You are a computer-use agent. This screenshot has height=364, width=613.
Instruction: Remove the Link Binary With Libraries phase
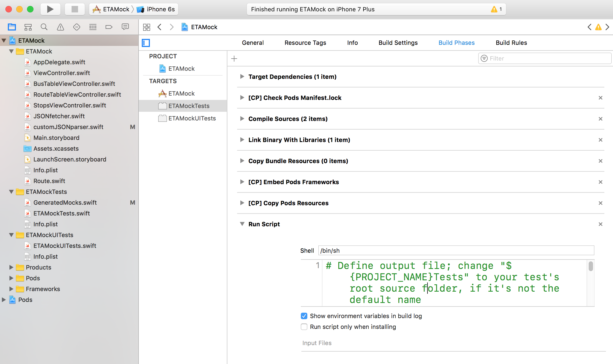tap(600, 140)
